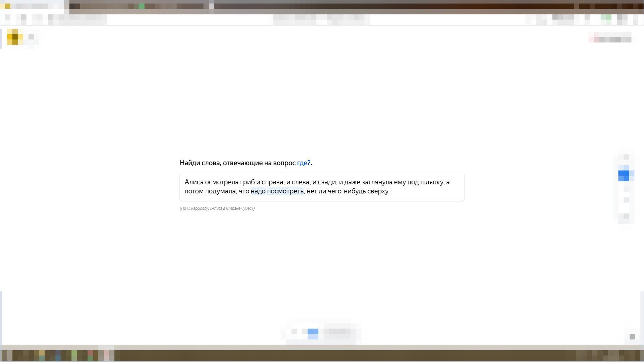Select the word «Алиса» at the text start
644x362 pixels.
(x=194, y=182)
